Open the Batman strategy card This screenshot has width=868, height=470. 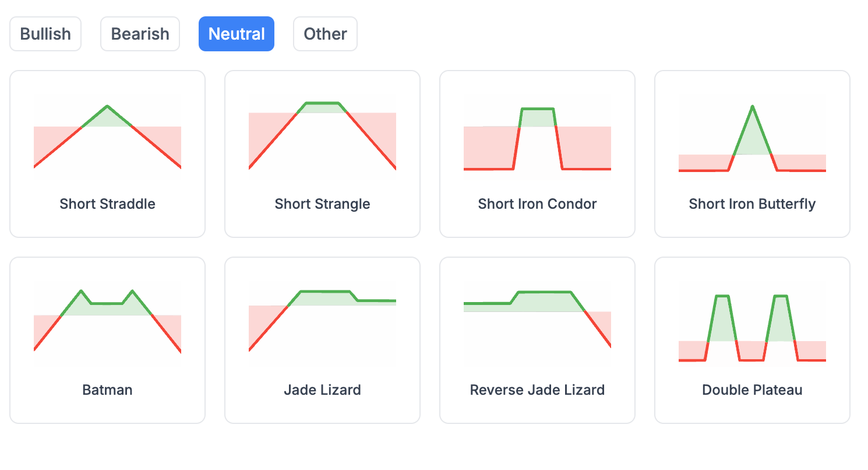[107, 340]
